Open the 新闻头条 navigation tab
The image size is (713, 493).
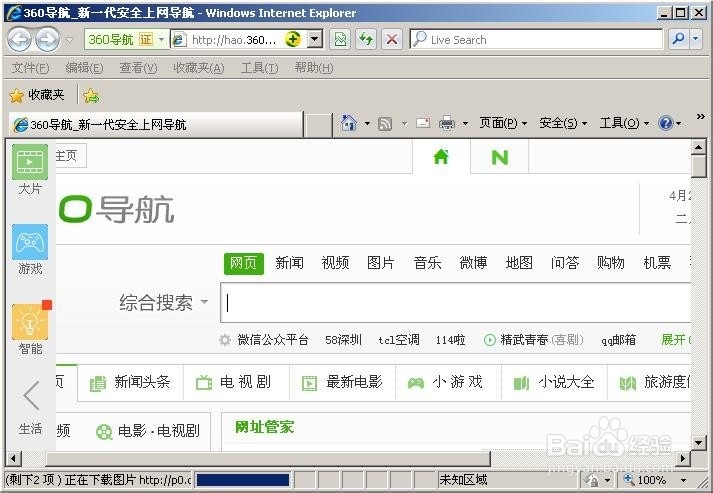click(x=131, y=382)
